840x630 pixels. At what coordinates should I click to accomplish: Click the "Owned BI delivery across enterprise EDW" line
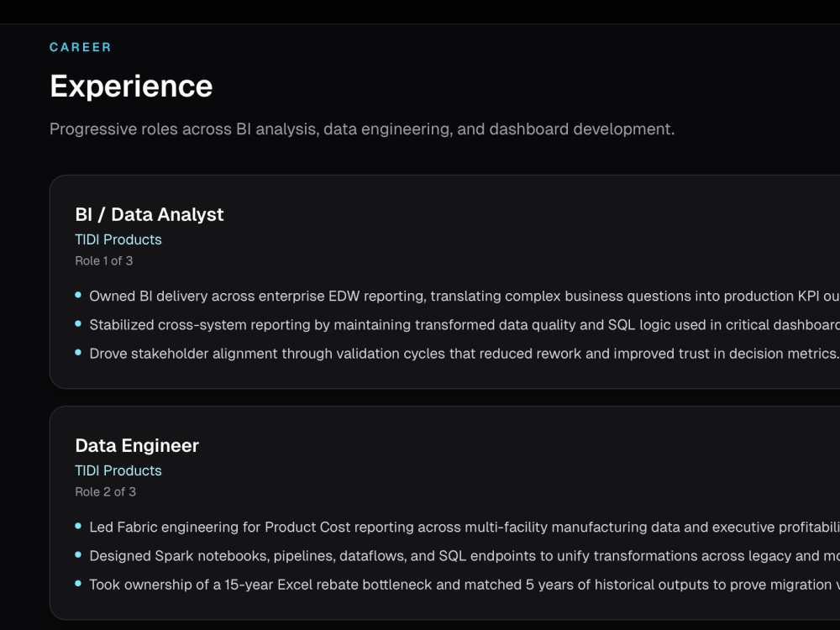[x=465, y=296]
